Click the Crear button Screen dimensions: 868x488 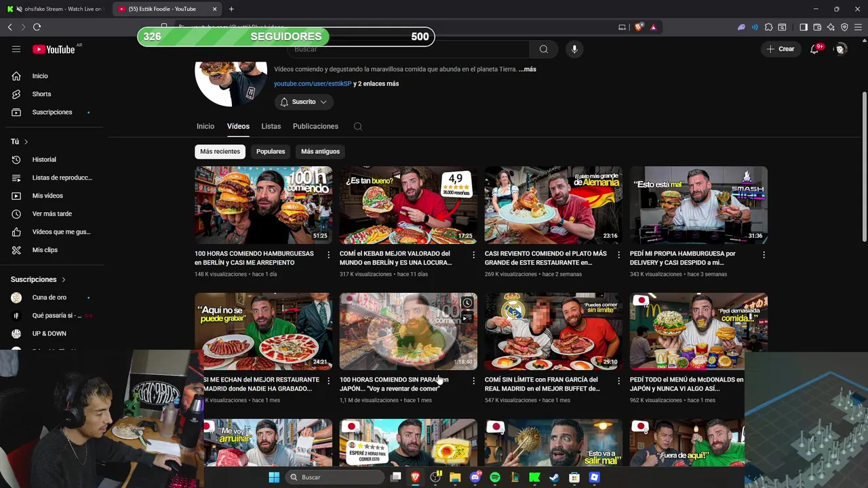pos(781,49)
